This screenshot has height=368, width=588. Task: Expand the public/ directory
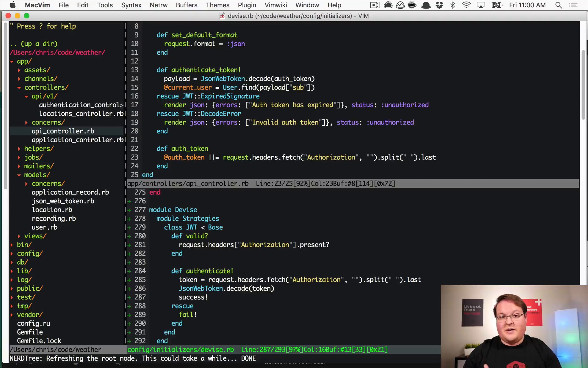(12, 289)
